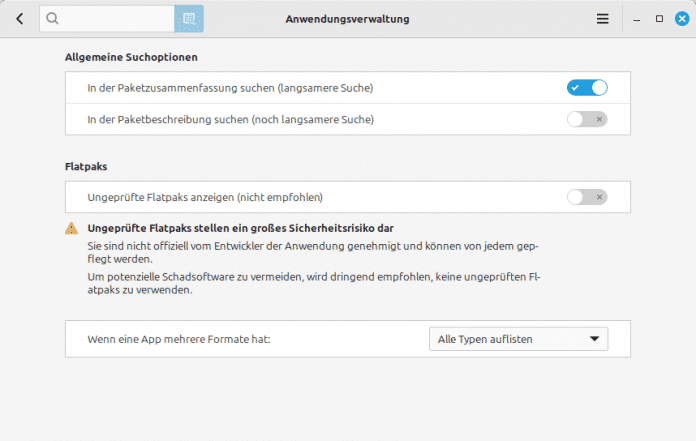696x441 pixels.
Task: Close the window with the blue X
Action: pos(682,19)
